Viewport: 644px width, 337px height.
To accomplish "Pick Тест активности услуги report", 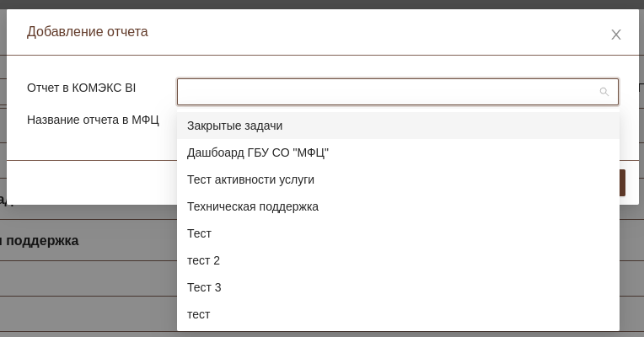I will click(x=250, y=179).
